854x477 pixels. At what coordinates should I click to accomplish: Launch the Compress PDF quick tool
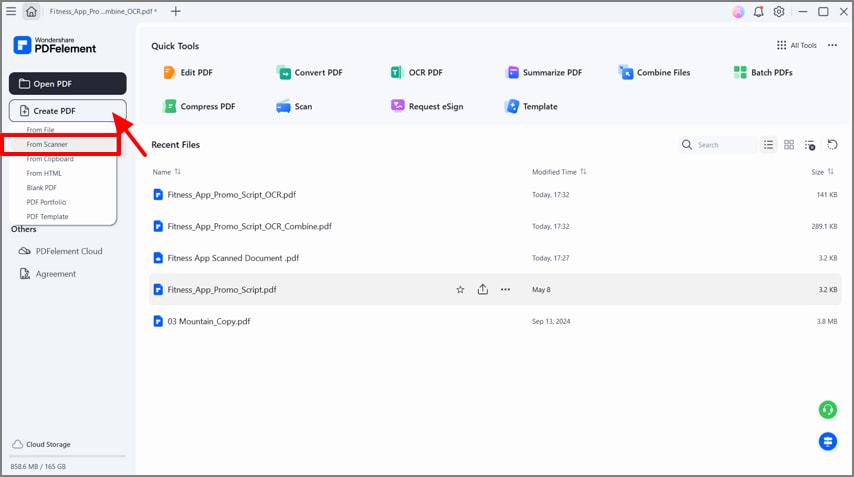coord(199,106)
